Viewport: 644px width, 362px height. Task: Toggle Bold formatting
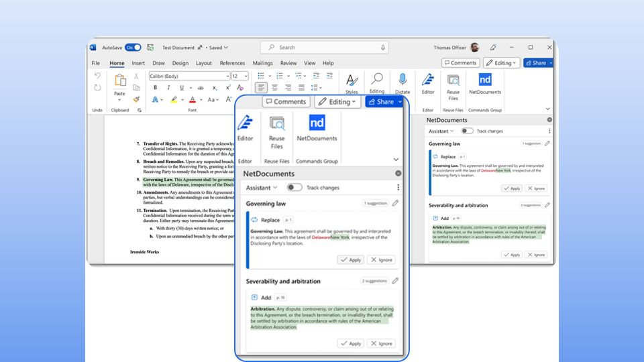click(x=155, y=87)
